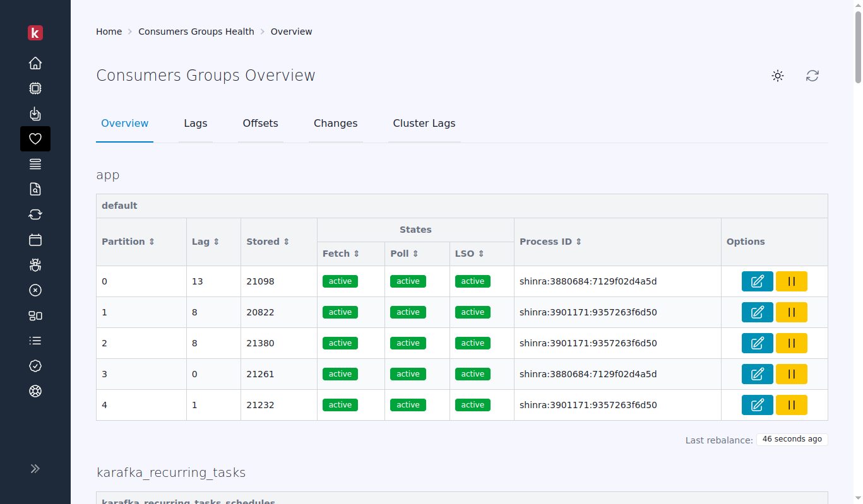Screen dimensions: 863x504
Task: Edit the offset for partition 1
Action: click(757, 312)
